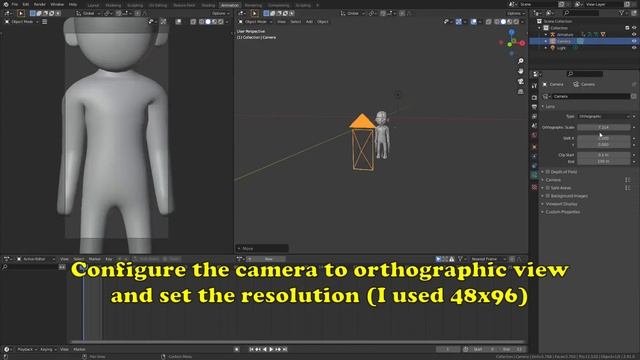Hide the Light in the outliner
The image size is (640, 360).
click(634, 48)
